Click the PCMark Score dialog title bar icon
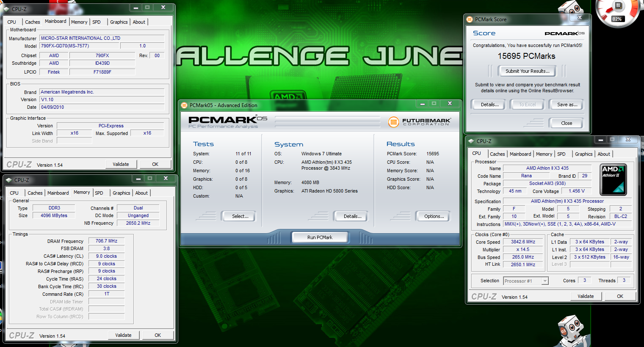Image resolution: width=644 pixels, height=347 pixels. click(470, 19)
